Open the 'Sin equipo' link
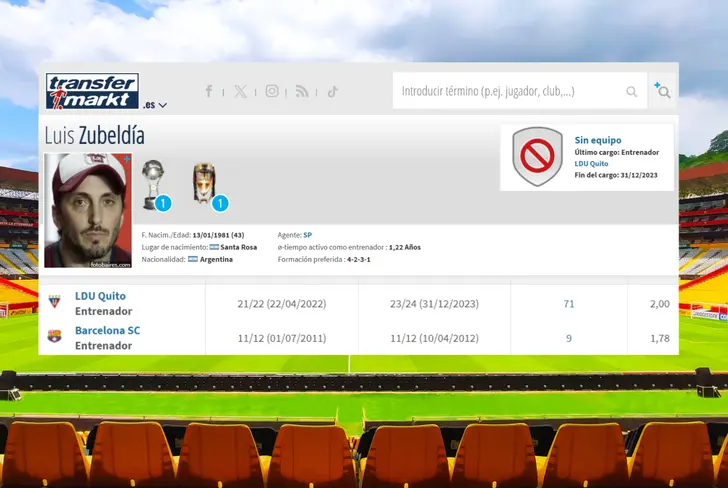 pyautogui.click(x=598, y=140)
